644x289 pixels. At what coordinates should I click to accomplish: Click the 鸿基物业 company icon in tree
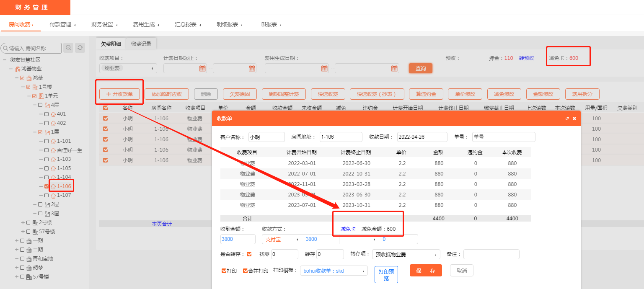[x=18, y=69]
